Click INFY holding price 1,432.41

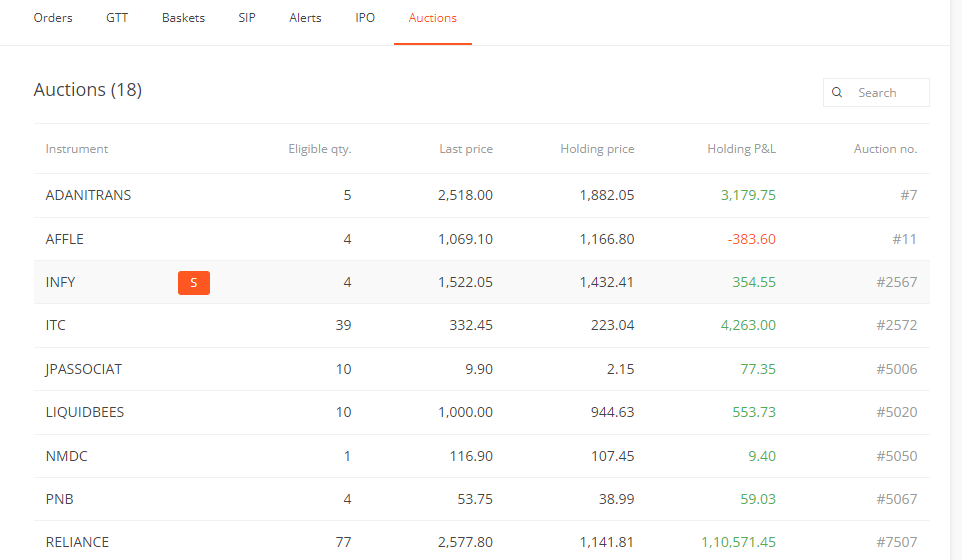pyautogui.click(x=607, y=282)
